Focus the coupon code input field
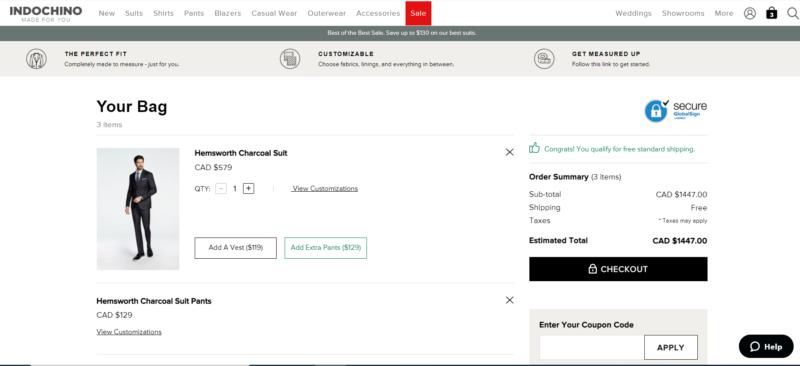Image resolution: width=800 pixels, height=366 pixels. (x=592, y=348)
